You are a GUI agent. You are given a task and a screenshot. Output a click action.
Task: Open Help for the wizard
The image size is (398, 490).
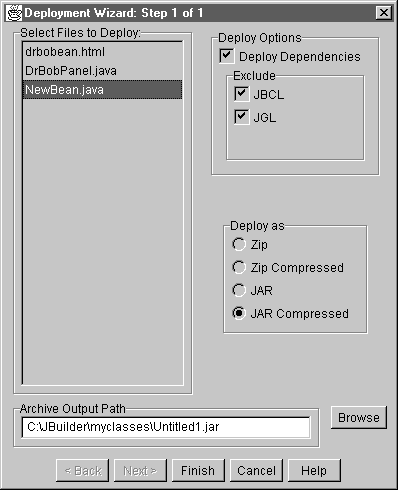[314, 471]
